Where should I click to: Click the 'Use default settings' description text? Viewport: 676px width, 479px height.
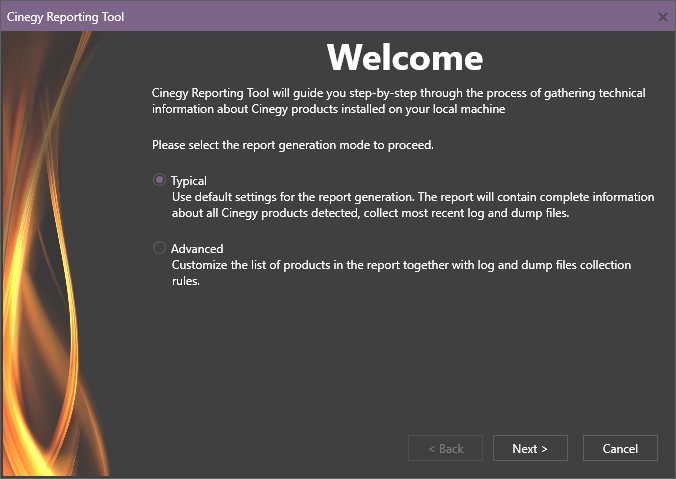tap(413, 205)
